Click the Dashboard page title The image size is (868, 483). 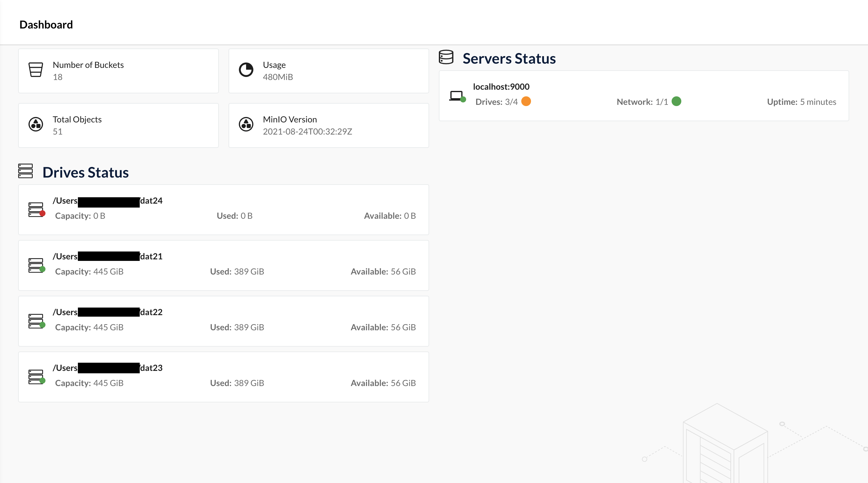46,25
